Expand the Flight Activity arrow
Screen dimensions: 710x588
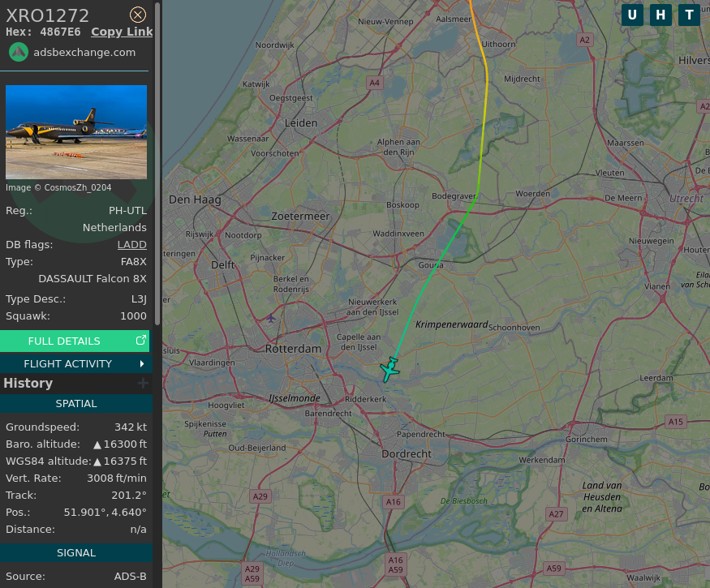pyautogui.click(x=142, y=364)
